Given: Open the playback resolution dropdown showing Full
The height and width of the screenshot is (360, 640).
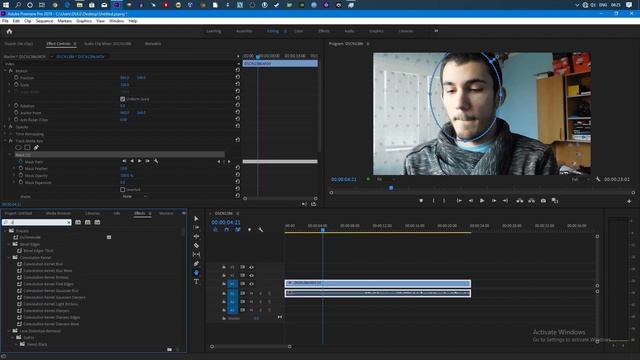Looking at the screenshot, I should pos(580,179).
